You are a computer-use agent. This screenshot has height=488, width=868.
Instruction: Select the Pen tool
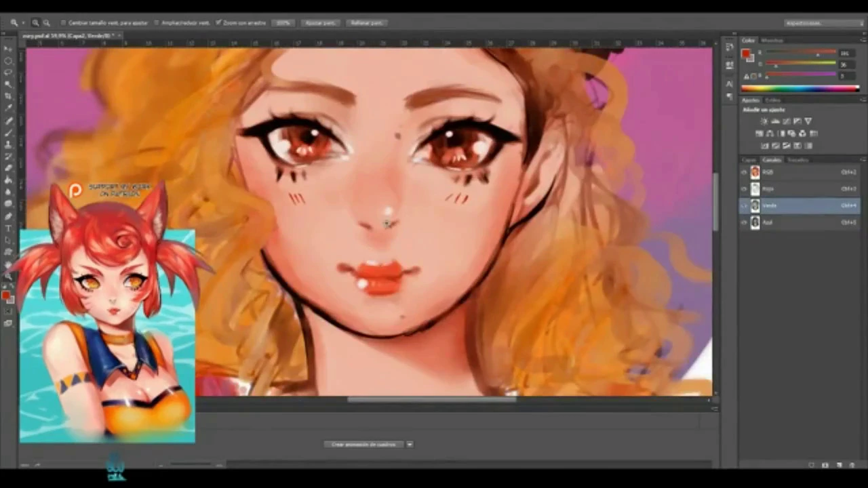[x=8, y=216]
